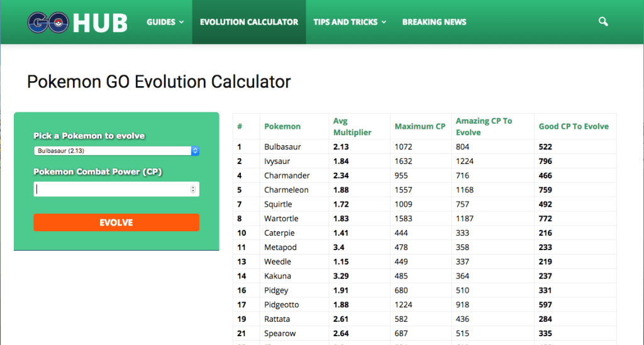Click Kakuna's multiplier 3.29
This screenshot has height=345, width=644.
click(x=341, y=276)
